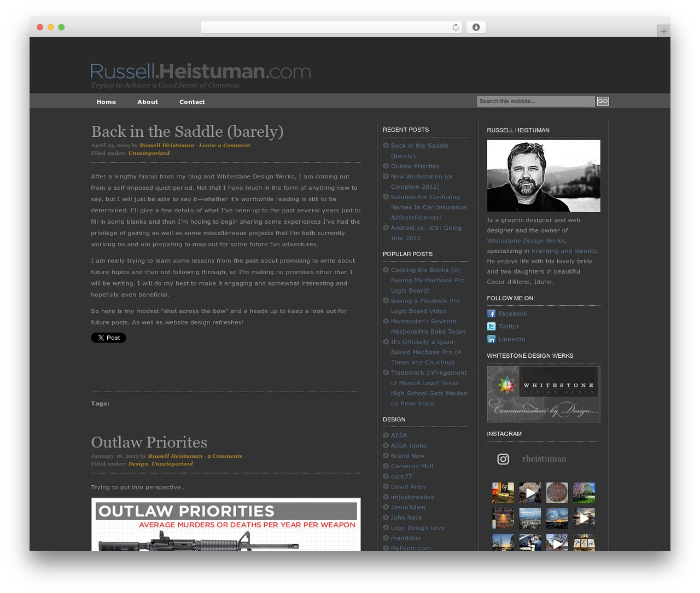Click Leave a Comment link
Image resolution: width=700 pixels, height=593 pixels.
[x=224, y=145]
